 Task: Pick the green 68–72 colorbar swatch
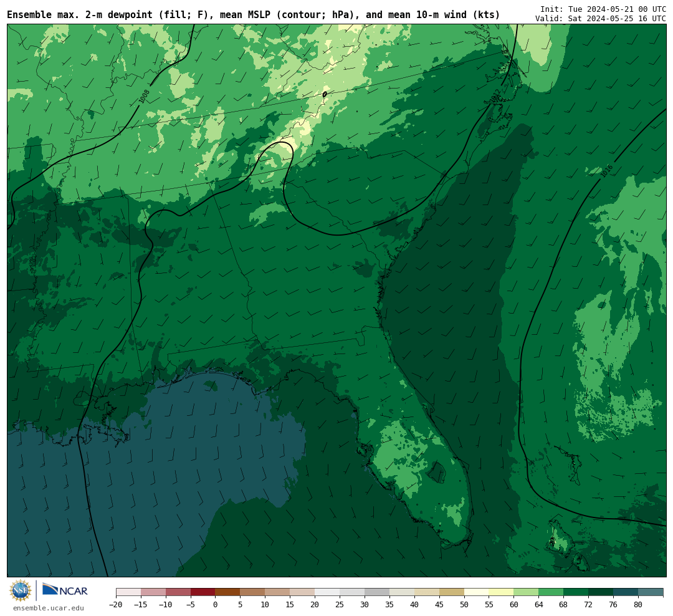[x=576, y=592]
